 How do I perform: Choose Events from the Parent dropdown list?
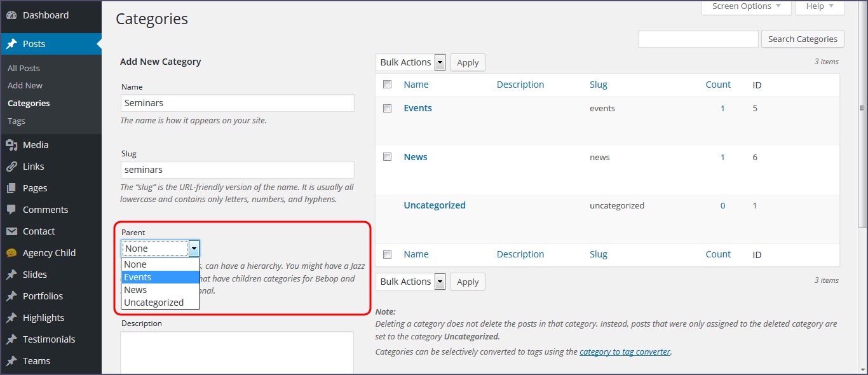160,277
